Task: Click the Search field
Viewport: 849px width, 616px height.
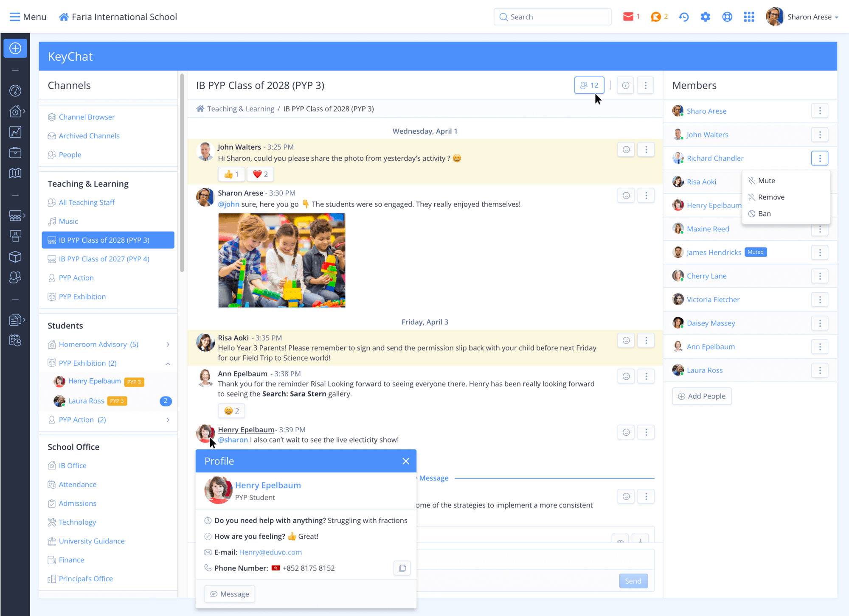Action: pos(552,17)
